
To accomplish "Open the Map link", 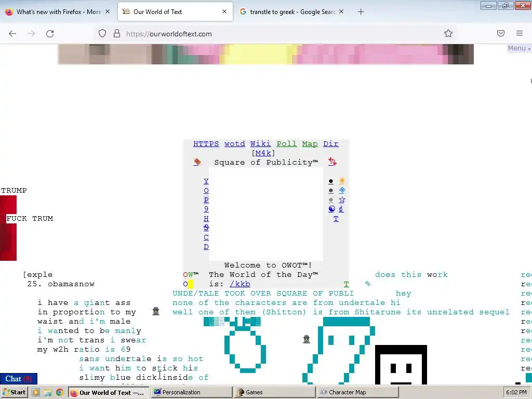I will pyautogui.click(x=310, y=144).
